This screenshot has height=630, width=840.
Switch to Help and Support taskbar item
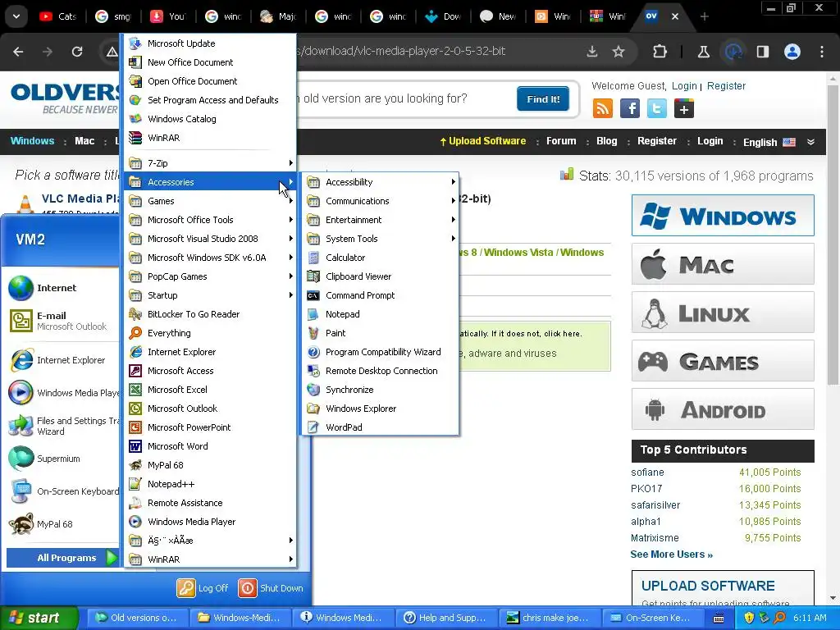[445, 618]
